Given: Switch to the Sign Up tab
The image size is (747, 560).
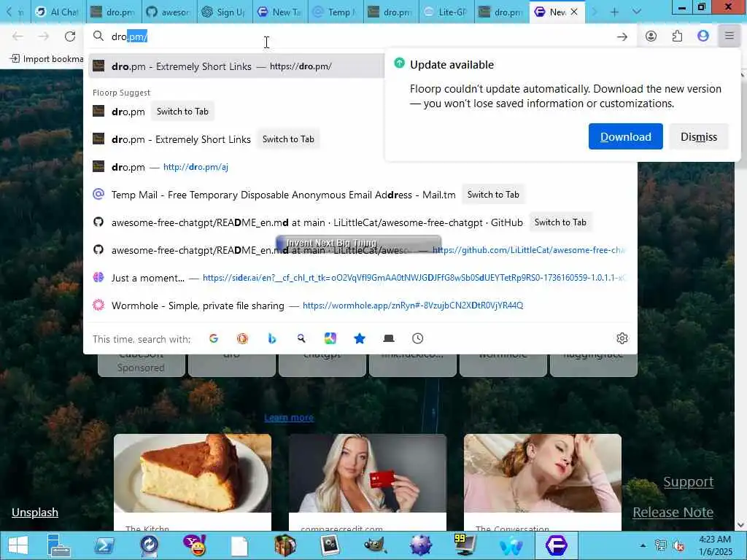Looking at the screenshot, I should click(x=225, y=12).
